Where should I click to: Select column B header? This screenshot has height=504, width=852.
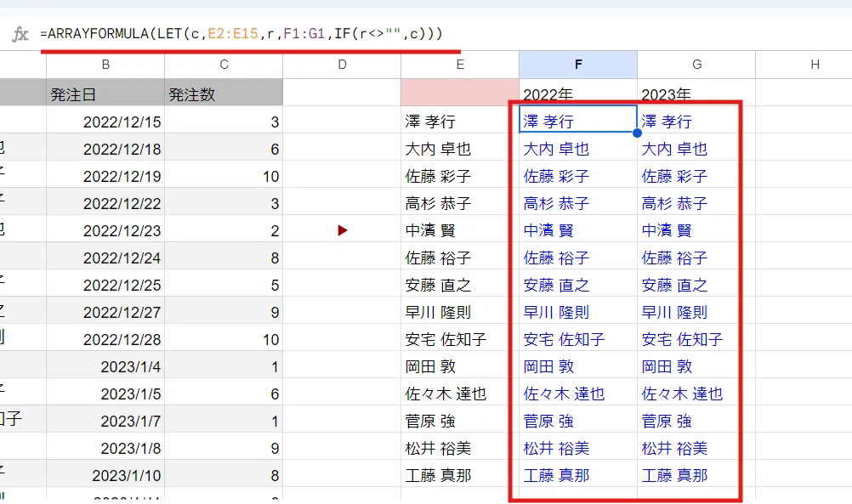click(105, 65)
